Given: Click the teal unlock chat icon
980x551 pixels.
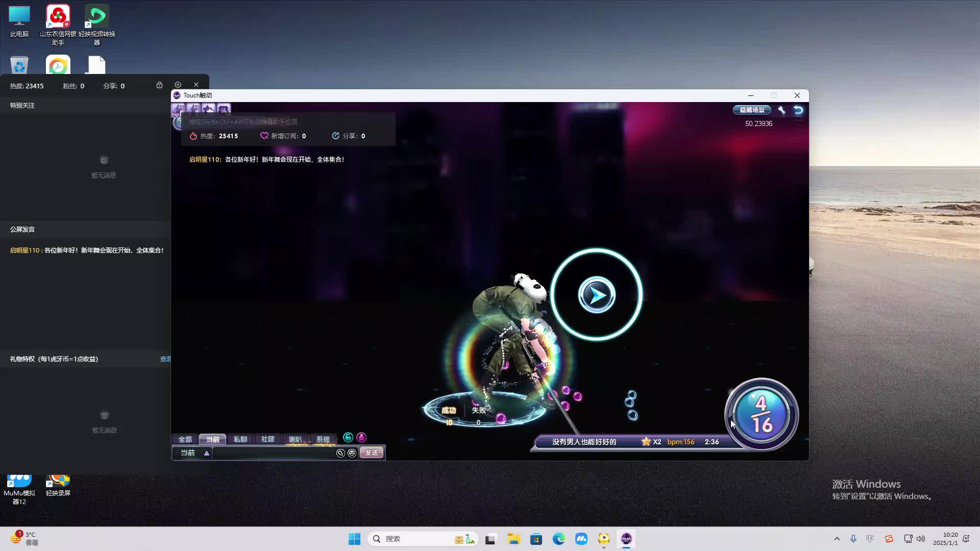Looking at the screenshot, I should tap(348, 437).
